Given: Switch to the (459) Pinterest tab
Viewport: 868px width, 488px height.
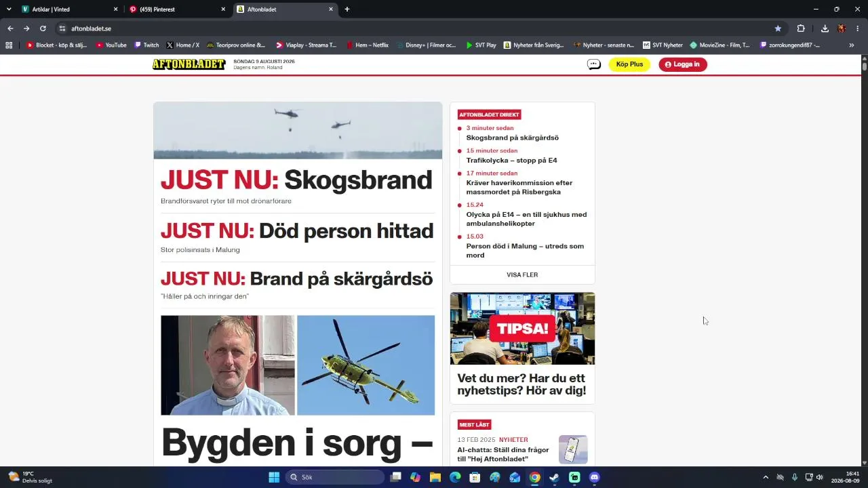Looking at the screenshot, I should coord(178,9).
